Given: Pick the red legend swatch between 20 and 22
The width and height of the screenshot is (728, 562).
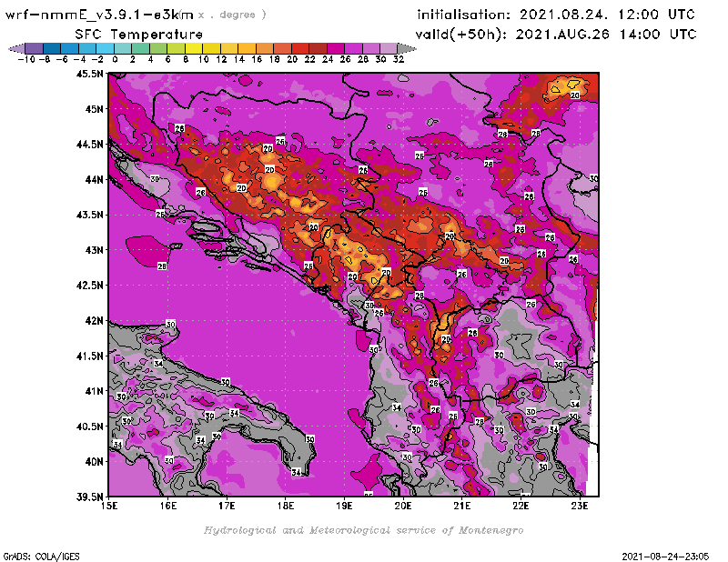Looking at the screenshot, I should coord(299,49).
